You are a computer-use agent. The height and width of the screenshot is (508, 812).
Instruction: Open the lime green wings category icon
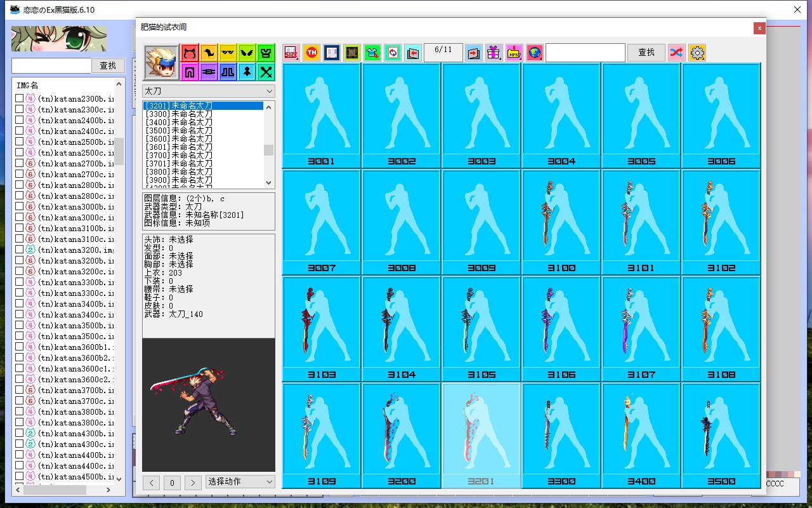tap(247, 52)
